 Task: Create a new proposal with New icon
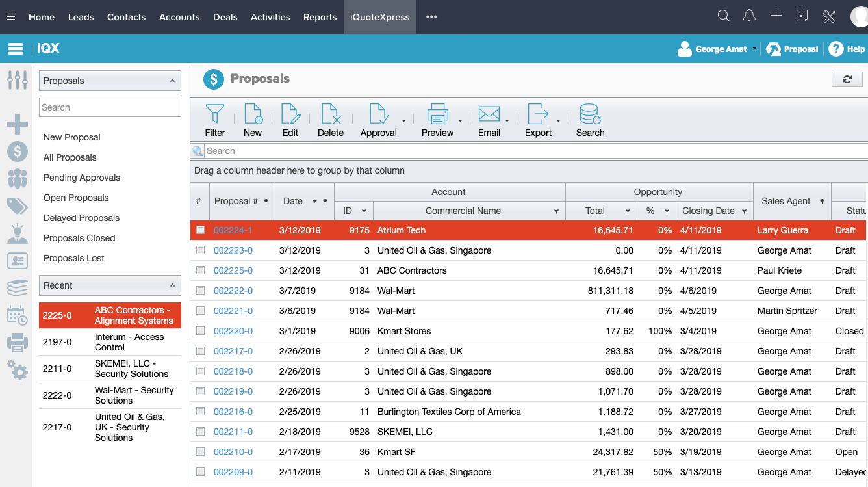pos(253,114)
